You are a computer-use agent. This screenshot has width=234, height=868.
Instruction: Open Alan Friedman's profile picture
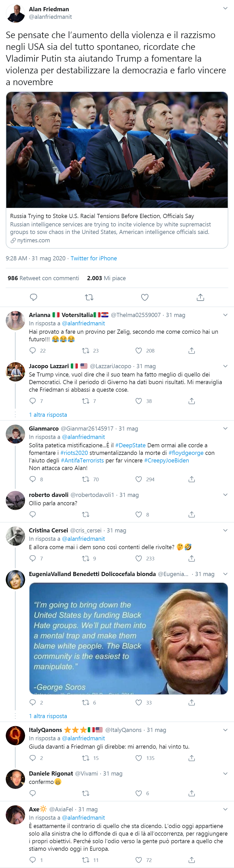point(15,13)
